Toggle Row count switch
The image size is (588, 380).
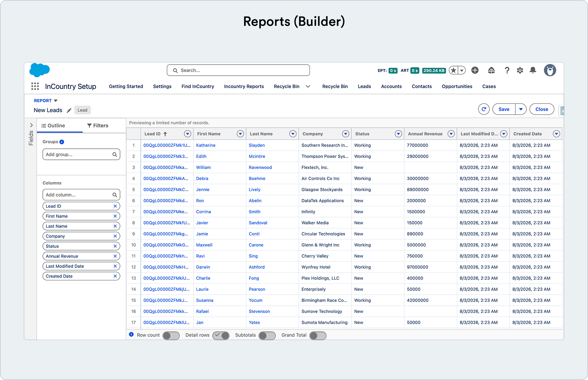pos(171,335)
